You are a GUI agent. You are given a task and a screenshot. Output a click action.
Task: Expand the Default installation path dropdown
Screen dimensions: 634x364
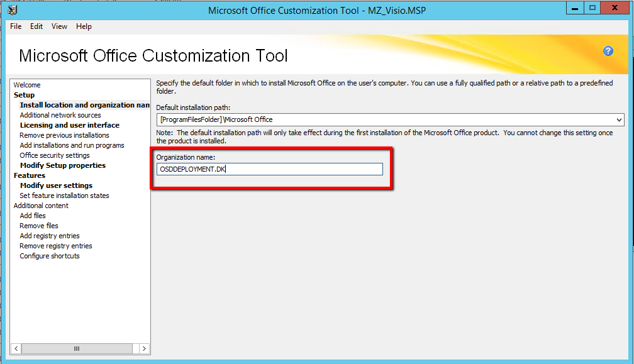[619, 119]
